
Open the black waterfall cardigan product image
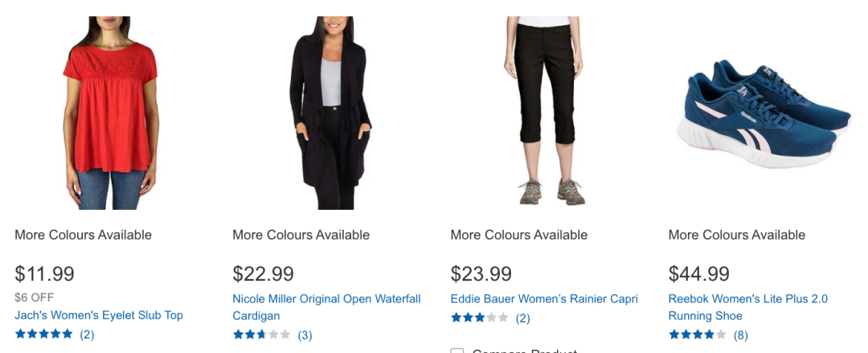point(330,113)
